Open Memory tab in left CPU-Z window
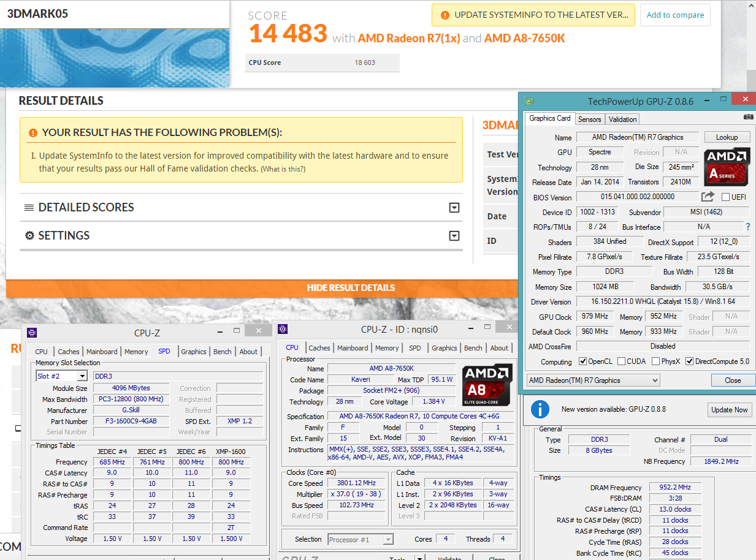The width and height of the screenshot is (756, 560). click(x=136, y=352)
